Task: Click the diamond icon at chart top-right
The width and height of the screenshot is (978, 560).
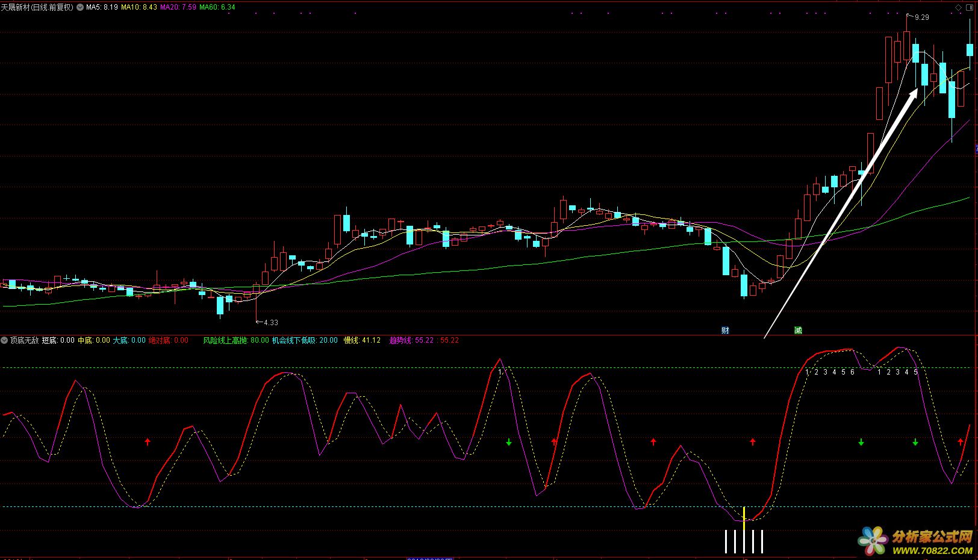Action: click(959, 7)
